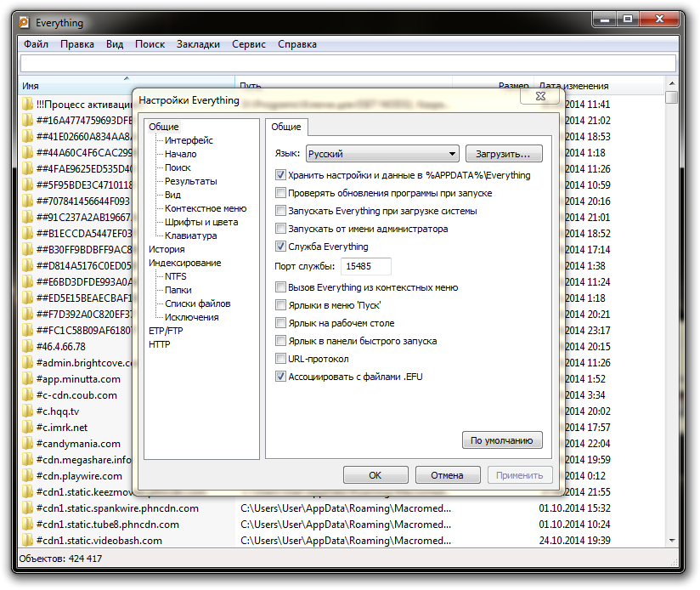Viewport: 700px width, 590px height.
Task: Select Исключения in the settings tree
Action: (x=192, y=318)
